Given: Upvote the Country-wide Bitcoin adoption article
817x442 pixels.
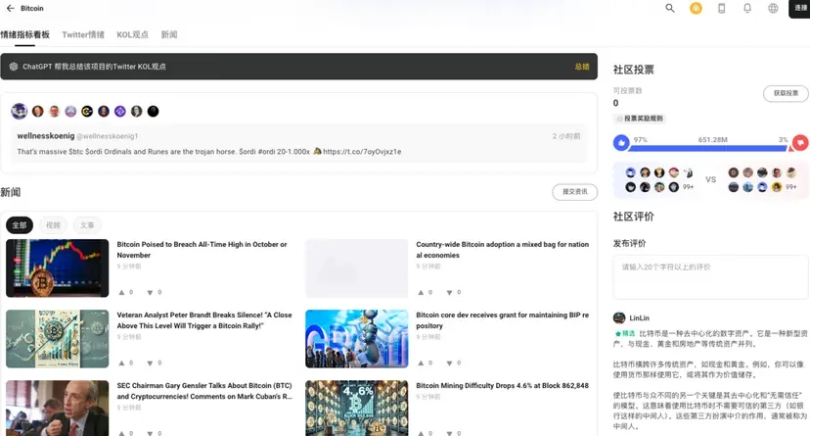Looking at the screenshot, I should 420,292.
